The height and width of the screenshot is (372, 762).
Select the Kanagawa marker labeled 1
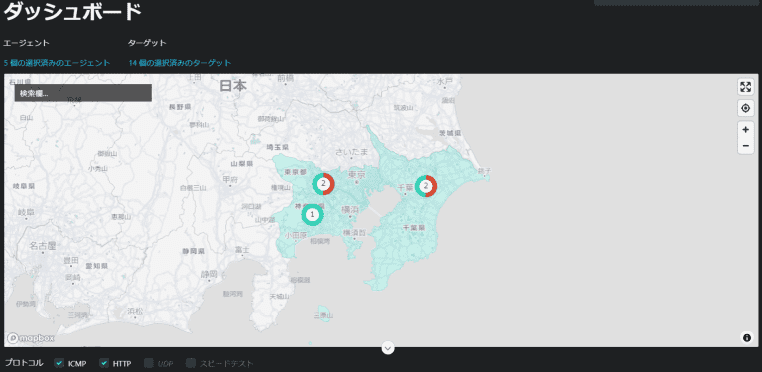coord(312,214)
